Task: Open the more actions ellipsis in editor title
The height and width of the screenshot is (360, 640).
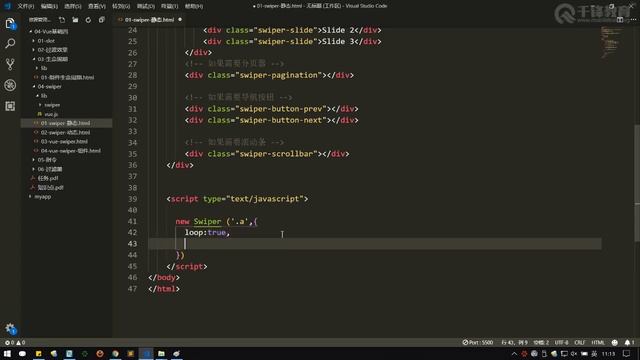Action: [x=633, y=20]
